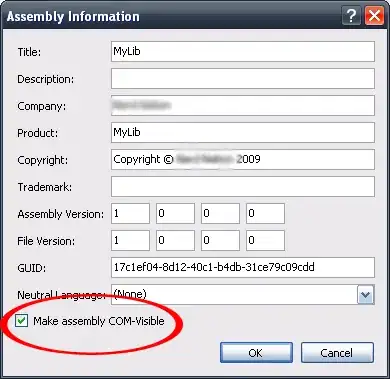The image size is (390, 379).
Task: Dismiss dialog with Cancel button
Action: (x=337, y=353)
